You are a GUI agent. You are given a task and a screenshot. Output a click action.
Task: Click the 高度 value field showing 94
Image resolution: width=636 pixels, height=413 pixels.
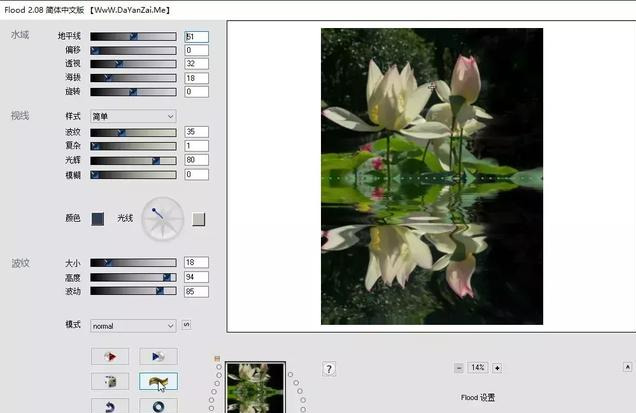coord(196,277)
